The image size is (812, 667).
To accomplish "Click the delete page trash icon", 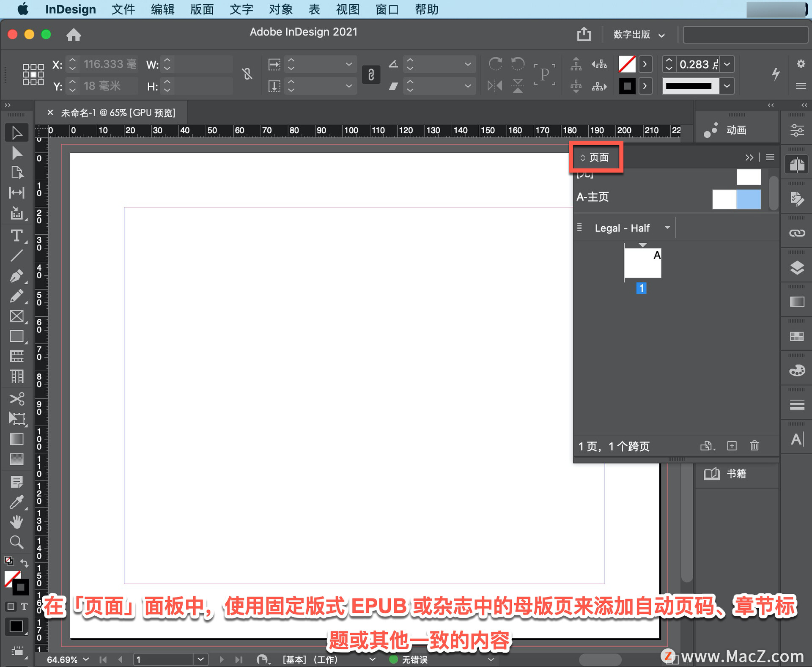I will (754, 446).
